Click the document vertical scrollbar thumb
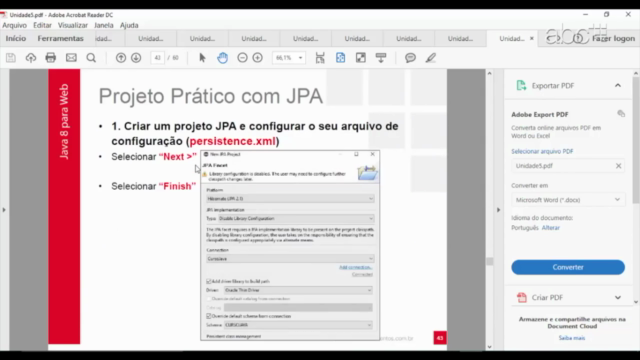640x360 pixels. [489, 262]
